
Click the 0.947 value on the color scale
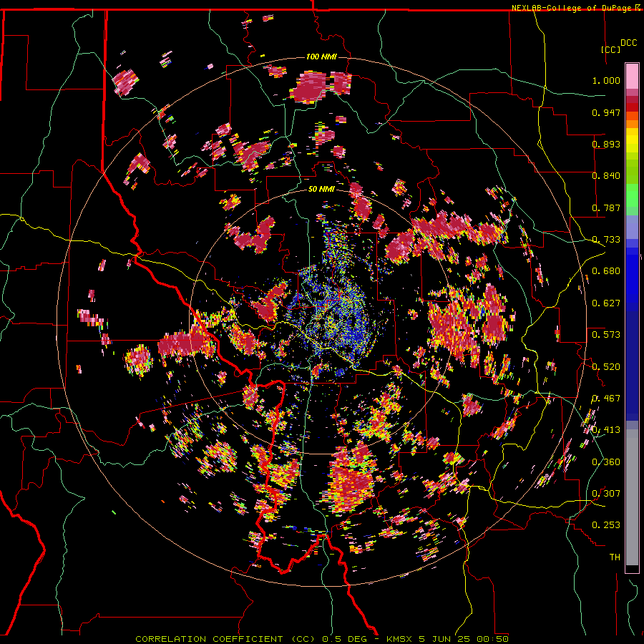point(606,112)
